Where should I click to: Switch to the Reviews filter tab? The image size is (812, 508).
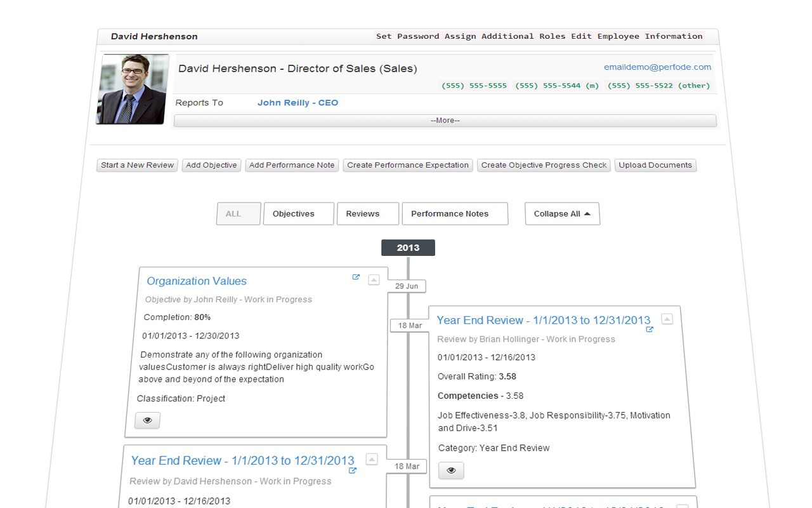point(367,213)
